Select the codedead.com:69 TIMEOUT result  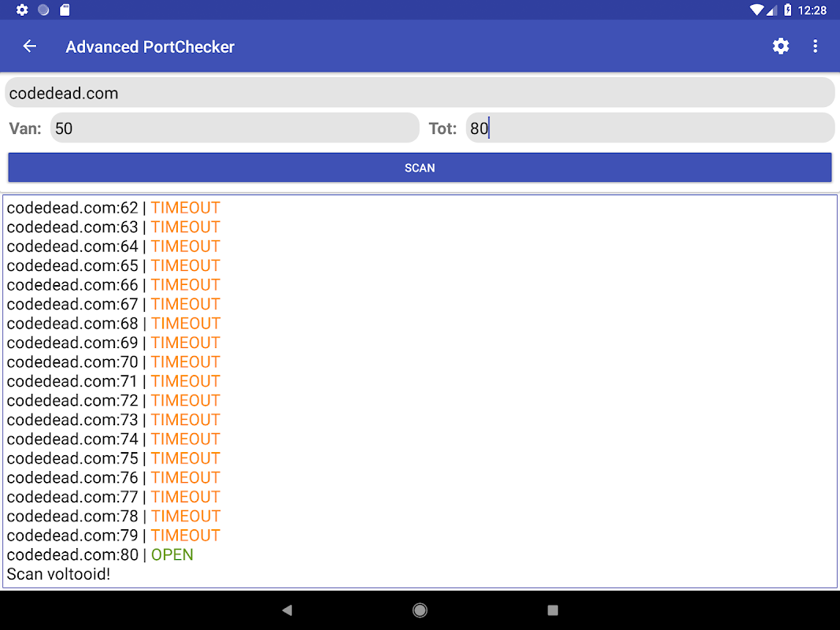(113, 343)
